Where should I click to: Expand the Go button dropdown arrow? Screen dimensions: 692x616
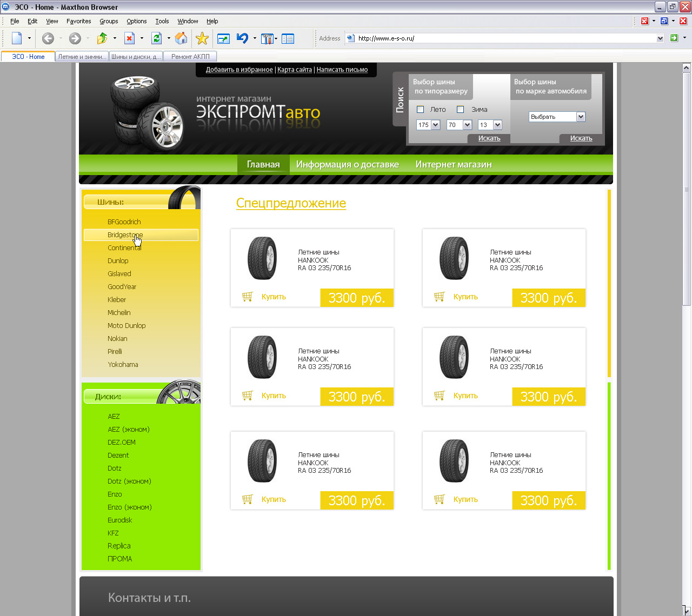point(684,38)
